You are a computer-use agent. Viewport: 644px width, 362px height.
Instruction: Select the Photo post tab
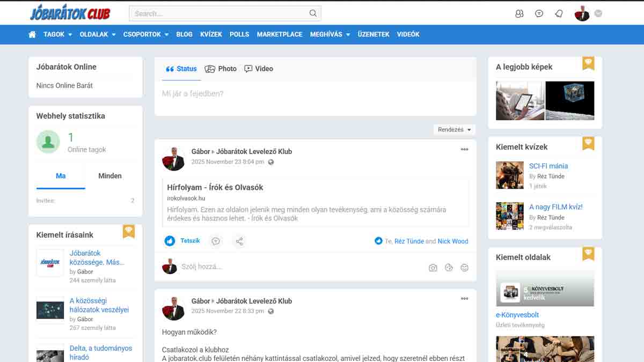pos(221,69)
